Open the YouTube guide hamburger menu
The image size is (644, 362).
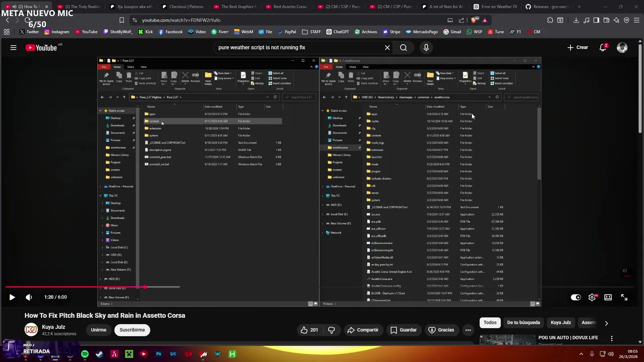click(14, 48)
